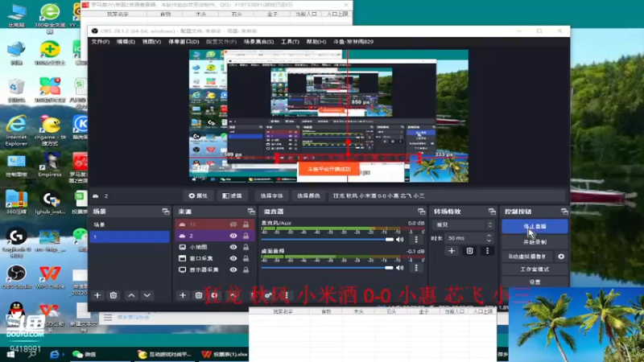Open the 场景集合(S) menu
This screenshot has width=644, height=362.
[x=258, y=42]
